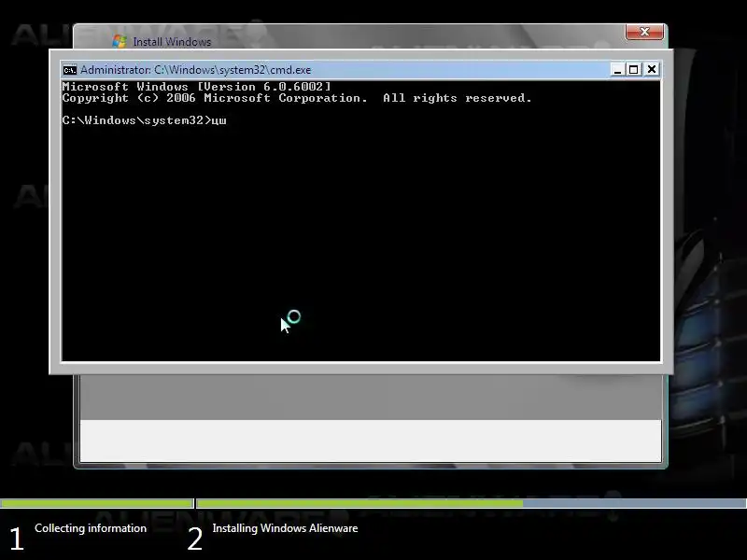Close the Administrator cmd.exe window
This screenshot has height=560, width=747.
click(651, 69)
